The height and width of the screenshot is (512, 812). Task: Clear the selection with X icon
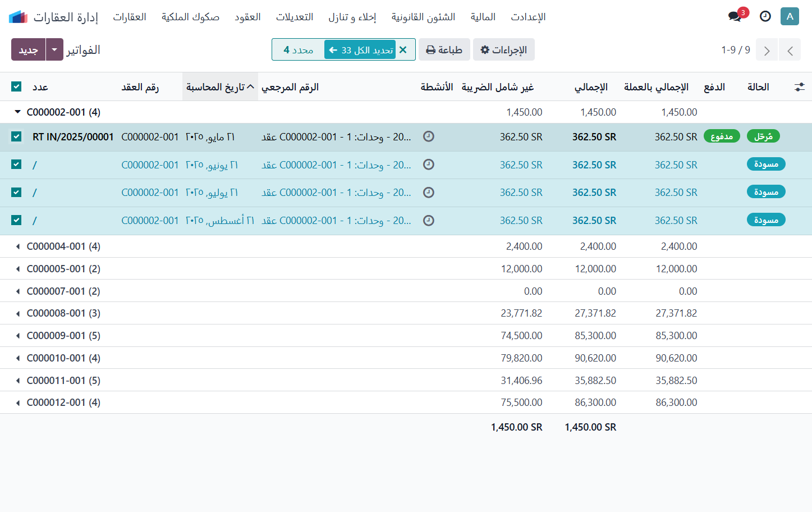click(403, 50)
